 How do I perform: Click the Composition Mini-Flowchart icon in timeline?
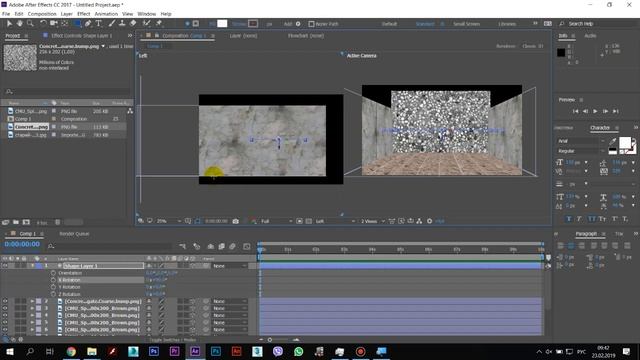pos(182,246)
